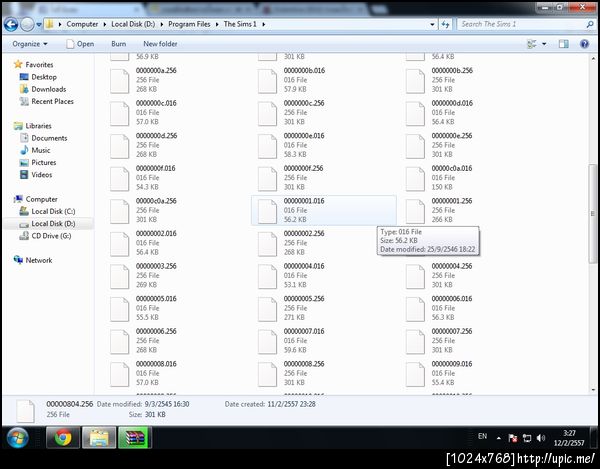
Task: Select Favorites in navigation pane
Action: [x=34, y=65]
